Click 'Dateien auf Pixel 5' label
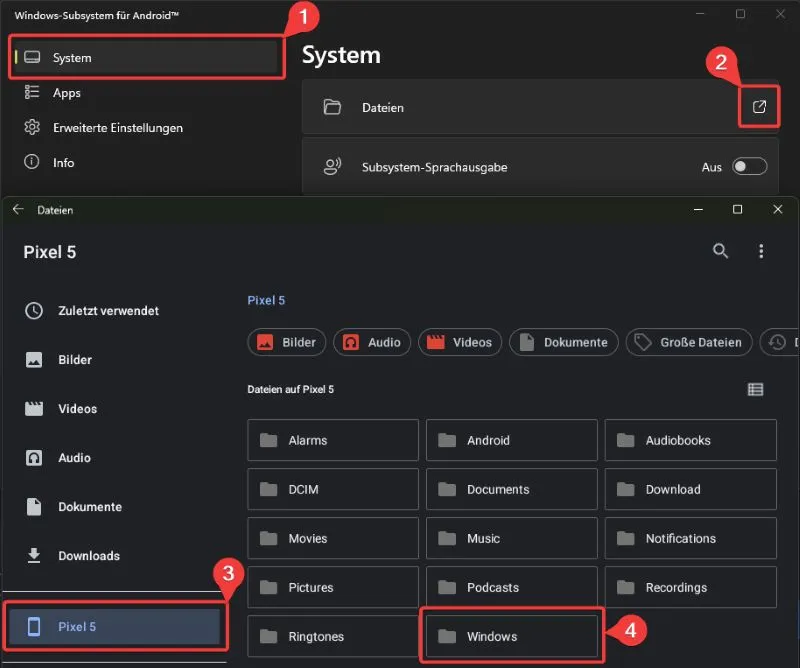Viewport: 800px width, 668px height. (290, 389)
